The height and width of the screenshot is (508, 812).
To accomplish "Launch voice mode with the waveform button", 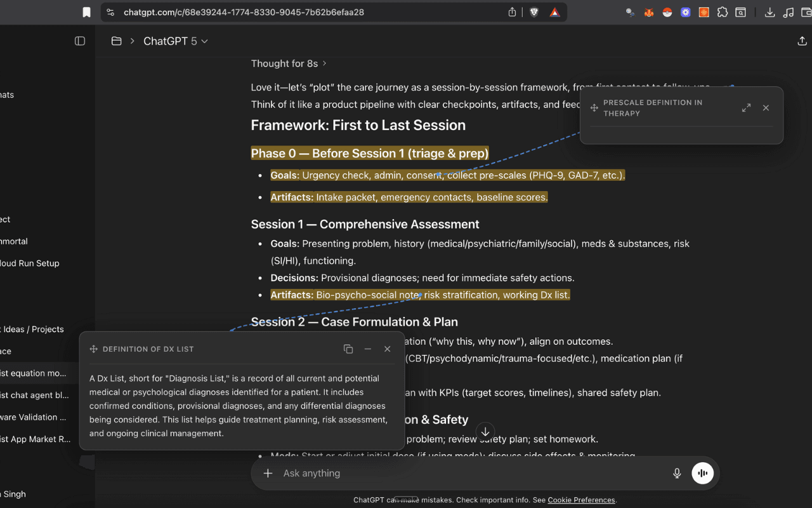I will coord(702,473).
